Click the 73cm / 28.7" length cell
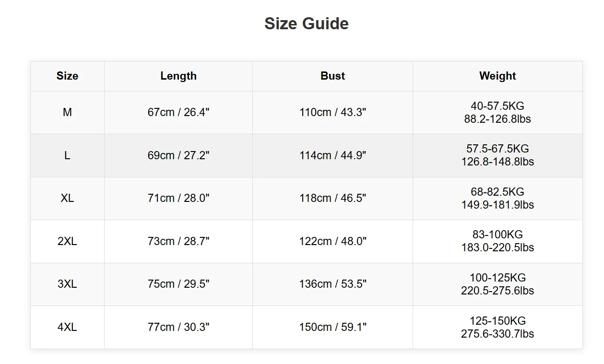Viewport: 604px width, 364px height. 178,241
